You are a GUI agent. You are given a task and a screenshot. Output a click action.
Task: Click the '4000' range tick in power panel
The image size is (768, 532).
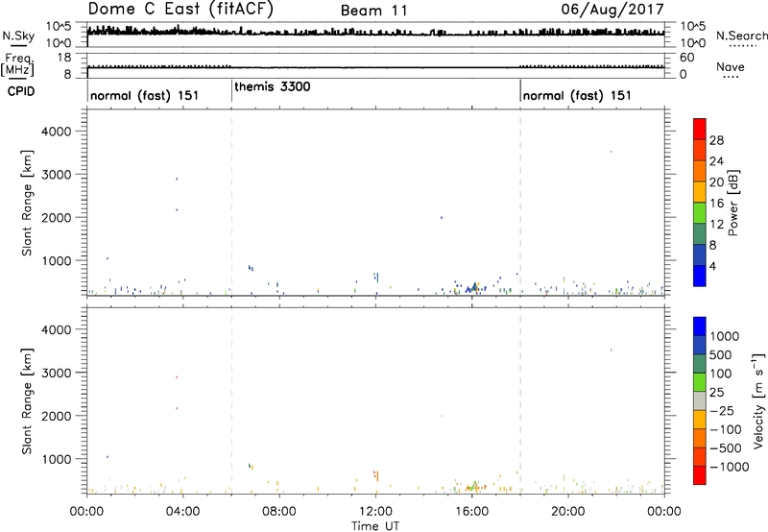click(57, 132)
